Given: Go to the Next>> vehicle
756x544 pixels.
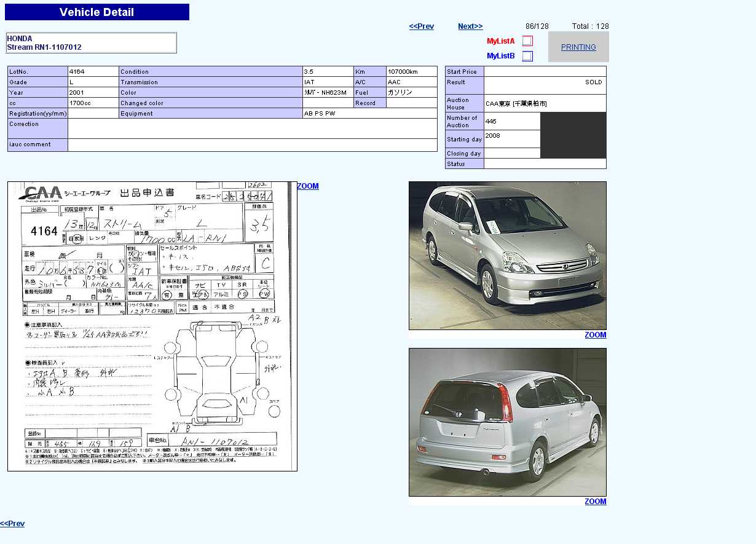Looking at the screenshot, I should click(x=470, y=26).
